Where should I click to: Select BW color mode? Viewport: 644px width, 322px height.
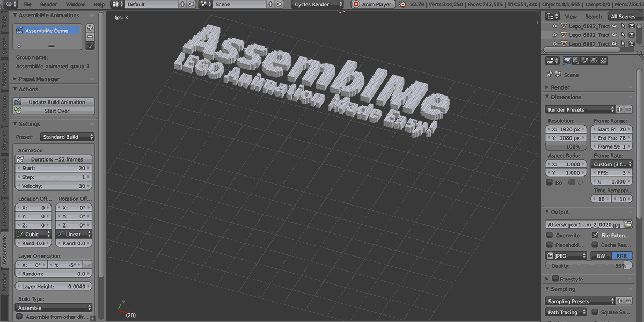[x=601, y=256]
